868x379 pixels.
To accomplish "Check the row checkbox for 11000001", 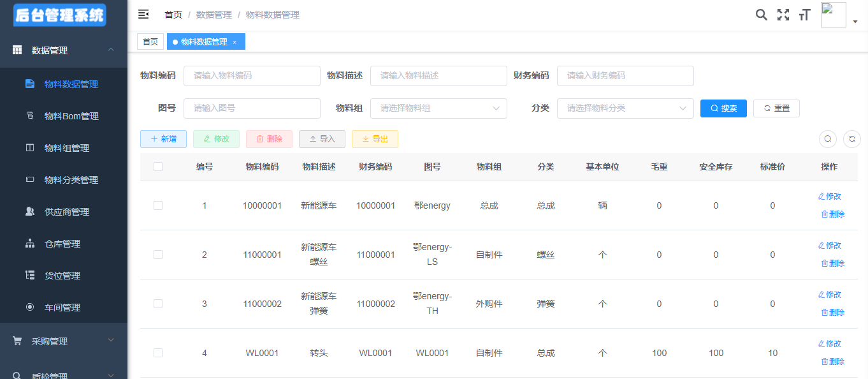I will point(158,255).
